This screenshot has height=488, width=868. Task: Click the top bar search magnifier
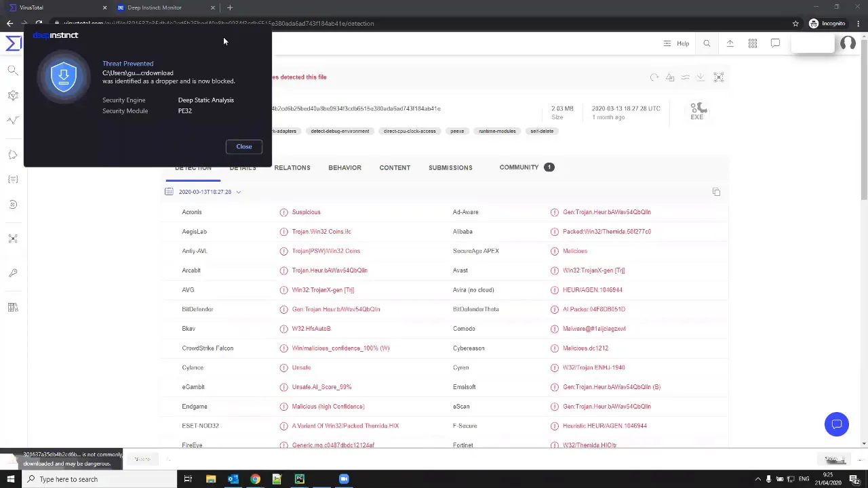pyautogui.click(x=707, y=43)
